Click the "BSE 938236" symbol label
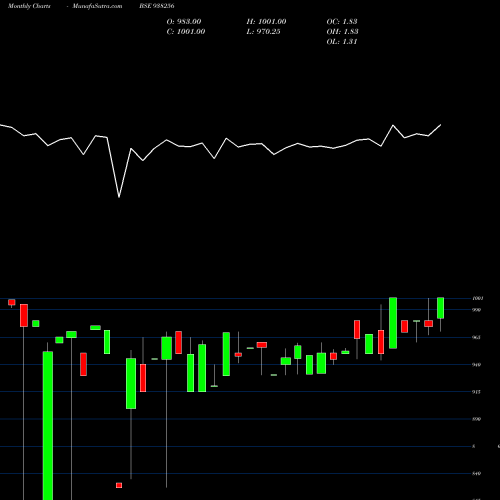500x500 pixels. point(157,6)
